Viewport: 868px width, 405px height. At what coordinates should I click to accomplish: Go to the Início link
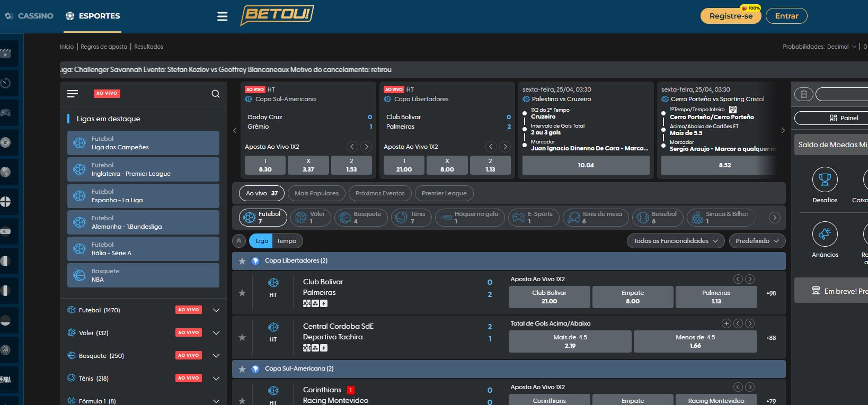pyautogui.click(x=67, y=47)
